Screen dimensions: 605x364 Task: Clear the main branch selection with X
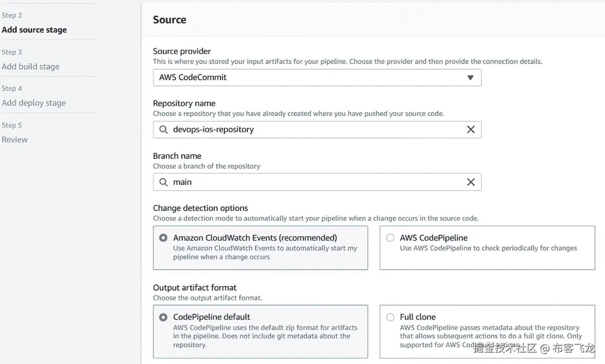pyautogui.click(x=471, y=182)
